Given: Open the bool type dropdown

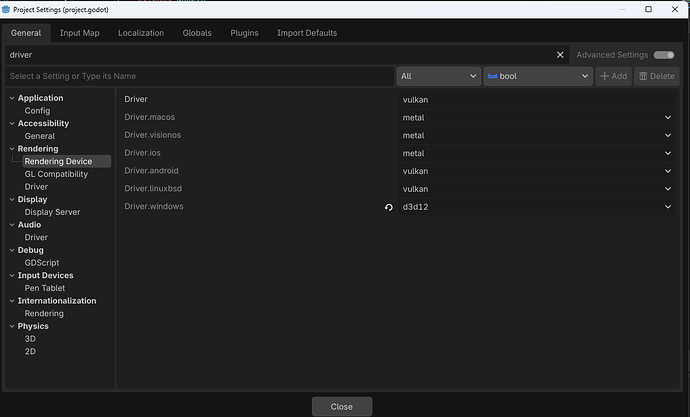Looking at the screenshot, I should pos(537,76).
